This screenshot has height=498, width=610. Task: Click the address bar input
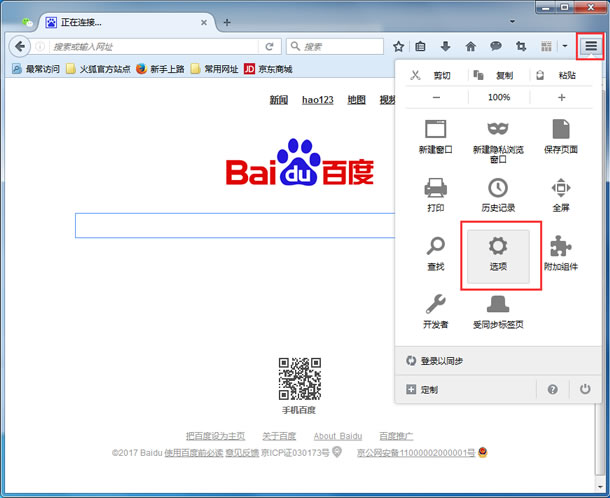(x=154, y=47)
